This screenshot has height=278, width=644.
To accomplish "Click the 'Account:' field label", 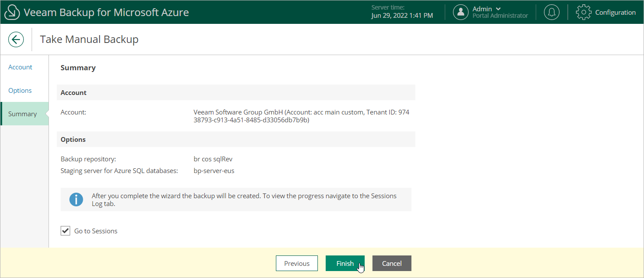I will [74, 112].
